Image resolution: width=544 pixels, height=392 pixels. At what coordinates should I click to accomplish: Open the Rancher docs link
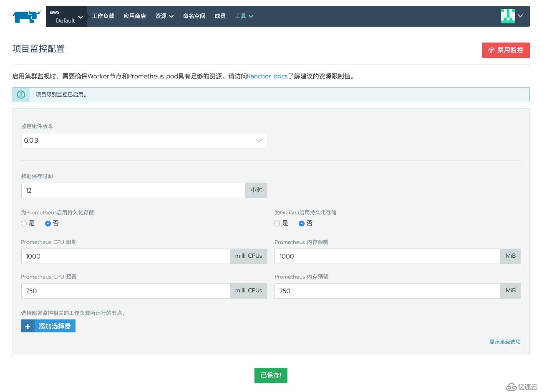(267, 76)
